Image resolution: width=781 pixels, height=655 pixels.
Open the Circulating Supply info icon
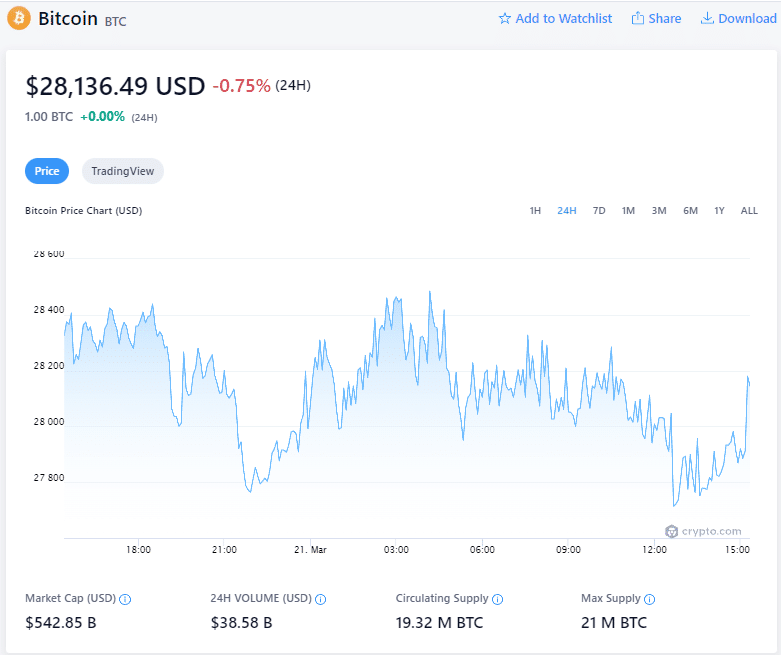tap(498, 599)
